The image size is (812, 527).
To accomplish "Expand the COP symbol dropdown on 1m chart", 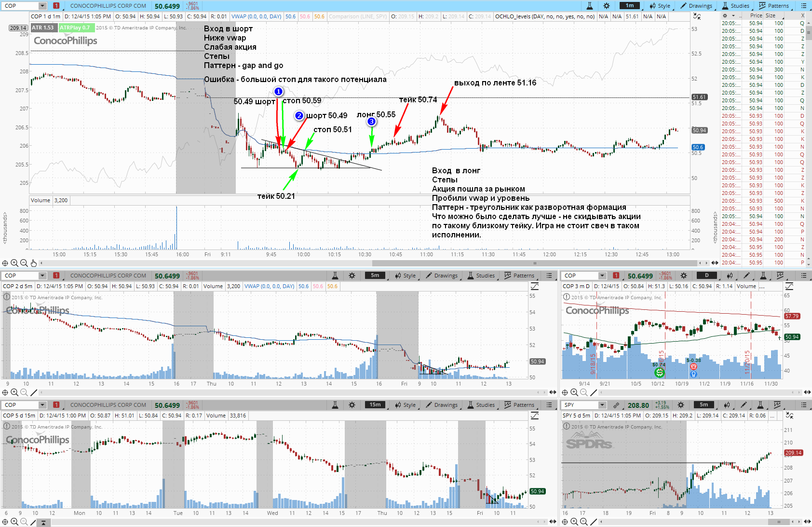I will pyautogui.click(x=42, y=6).
